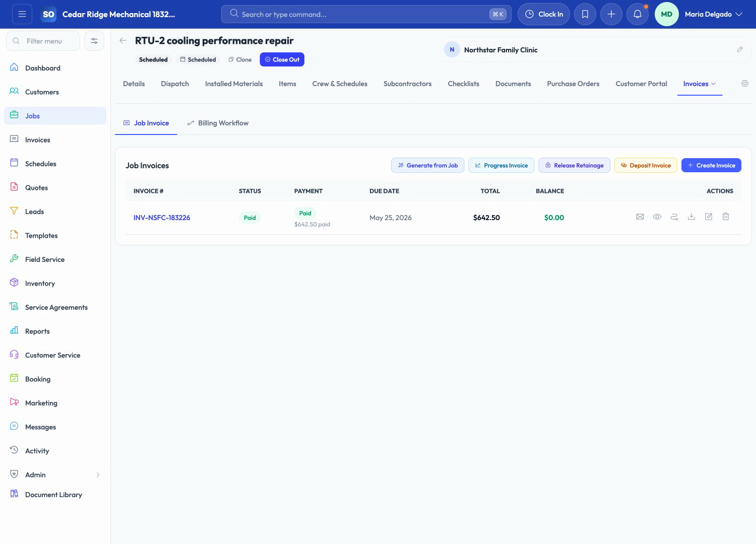View invoice with the eye icon
This screenshot has width=756, height=544.
(657, 217)
